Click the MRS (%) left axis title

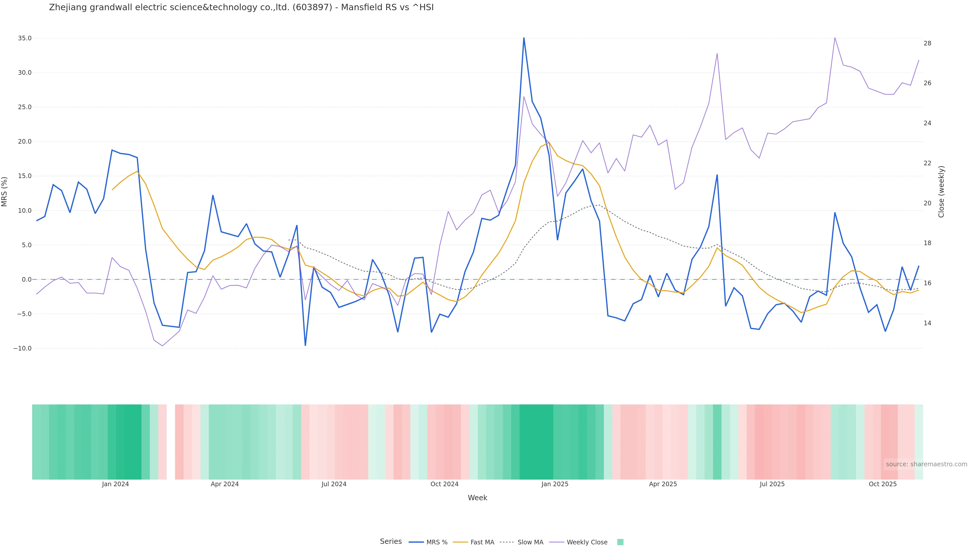(x=5, y=192)
